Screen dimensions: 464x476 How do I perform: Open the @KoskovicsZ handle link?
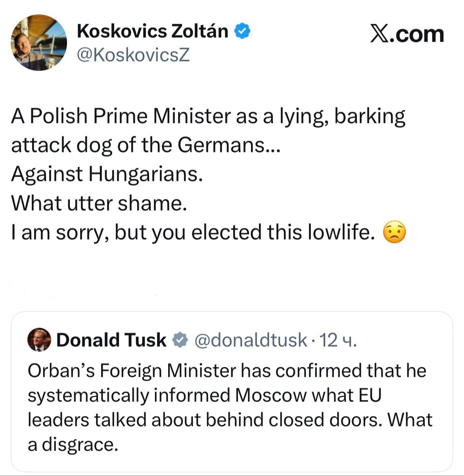point(133,55)
